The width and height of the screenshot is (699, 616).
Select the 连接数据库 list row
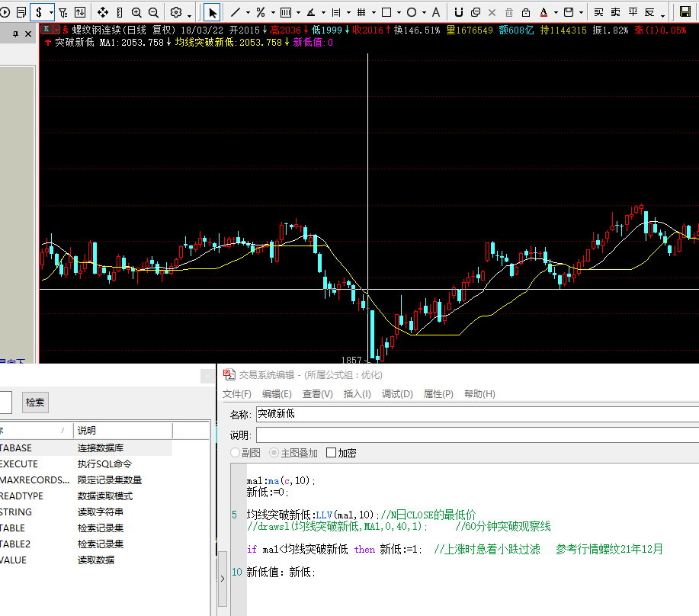86,448
